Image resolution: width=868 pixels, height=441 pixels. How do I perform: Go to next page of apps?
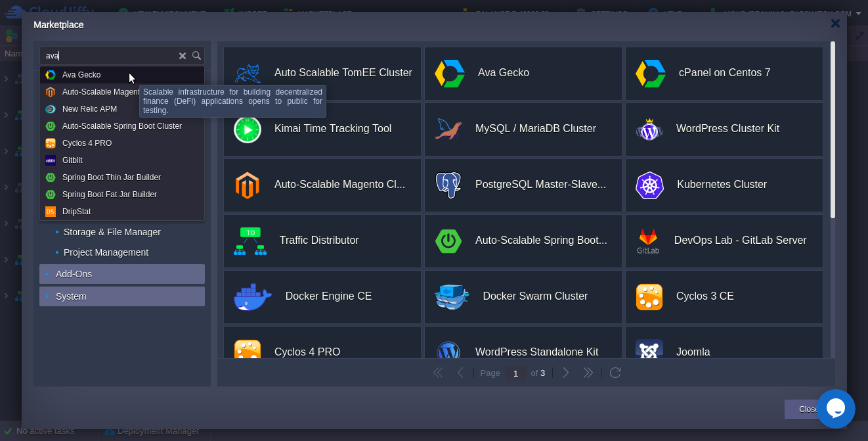pos(566,373)
